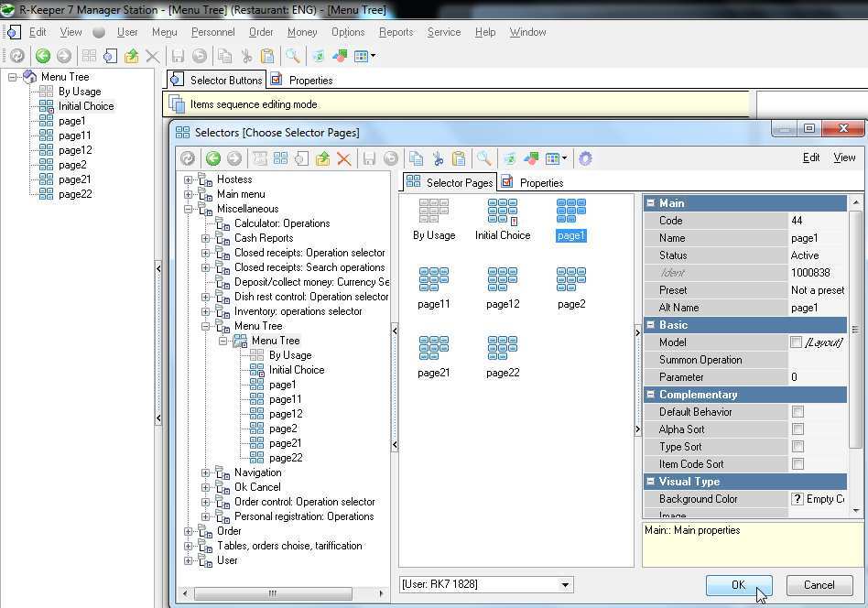868x608 pixels.
Task: Open the Service menu
Action: tap(444, 32)
